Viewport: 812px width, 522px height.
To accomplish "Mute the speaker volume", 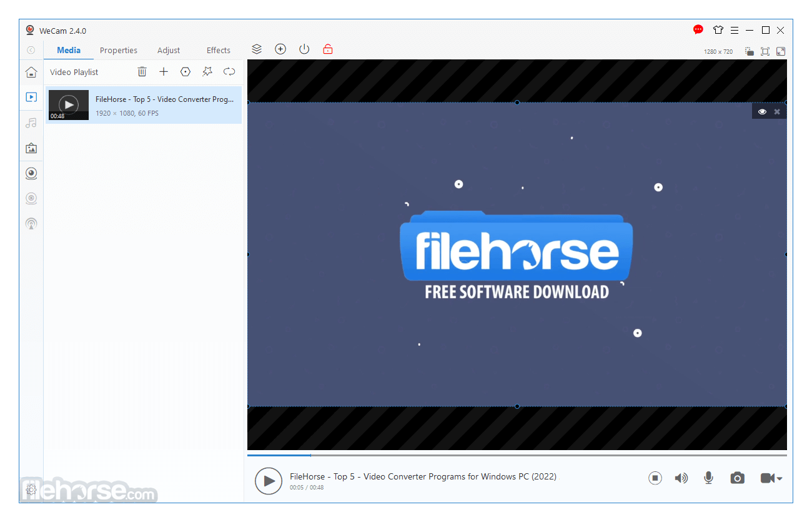I will click(x=681, y=478).
